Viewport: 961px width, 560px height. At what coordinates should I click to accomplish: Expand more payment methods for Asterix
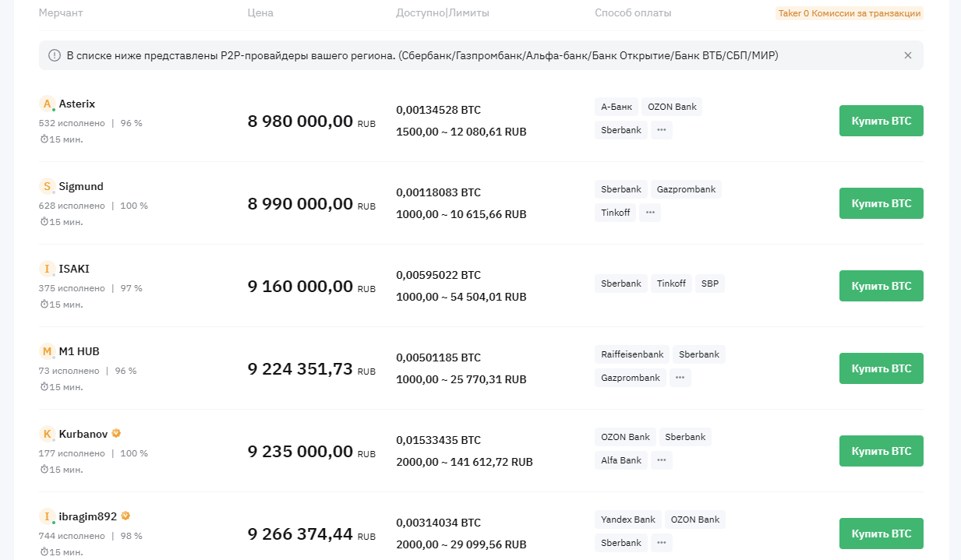click(662, 130)
